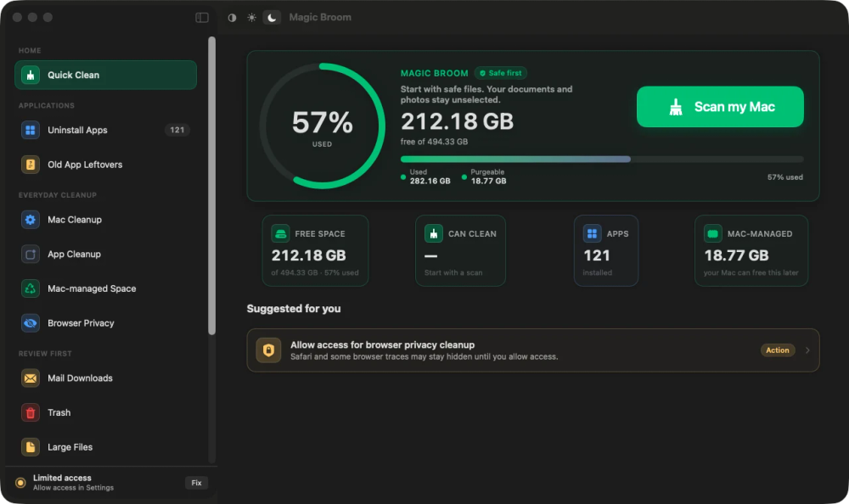Click the "your Mac can free this later" text
This screenshot has height=504, width=849.
tap(751, 273)
